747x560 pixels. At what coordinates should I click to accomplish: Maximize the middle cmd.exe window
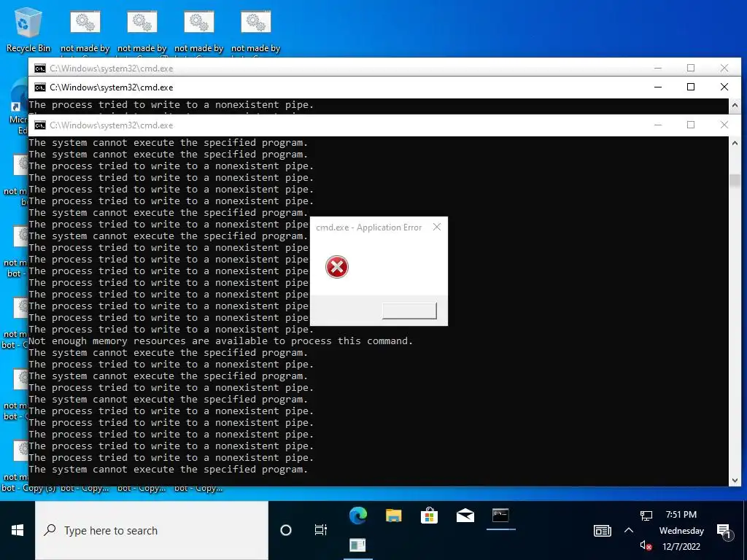(691, 87)
